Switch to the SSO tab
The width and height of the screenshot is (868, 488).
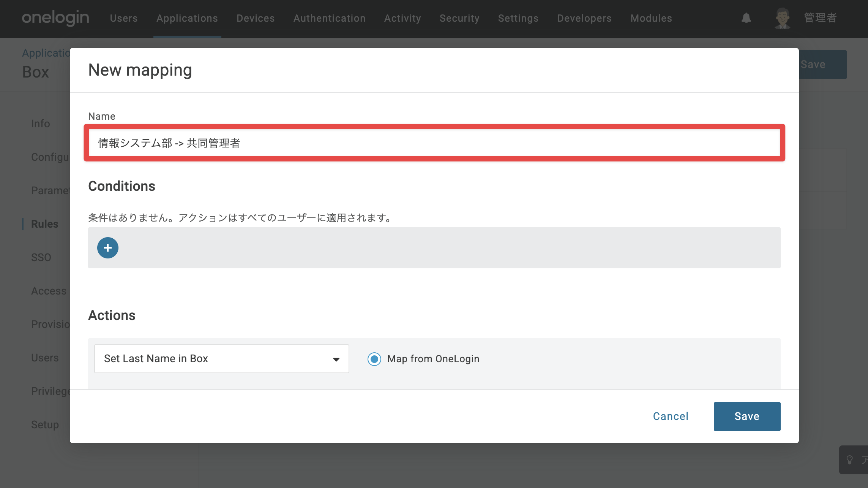[x=41, y=257]
